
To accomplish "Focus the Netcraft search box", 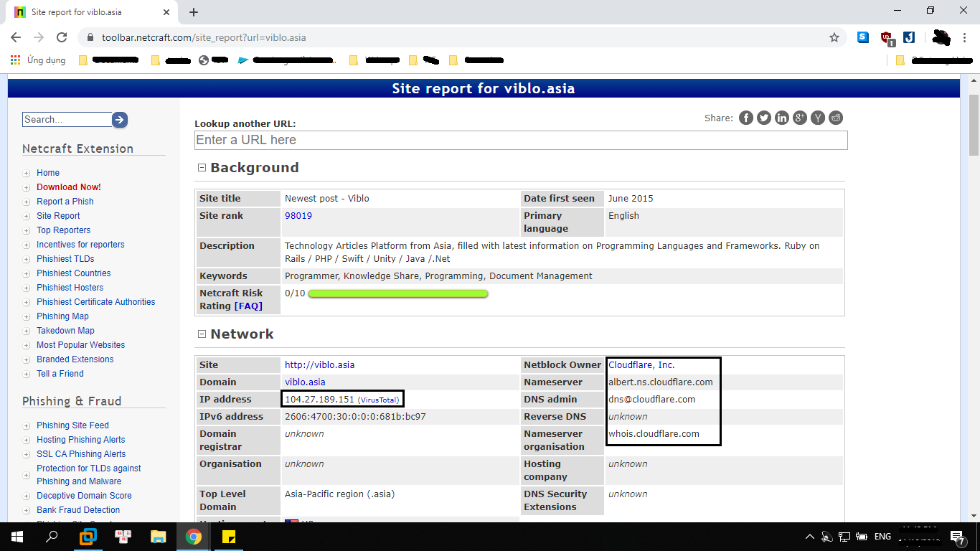I will [x=67, y=120].
